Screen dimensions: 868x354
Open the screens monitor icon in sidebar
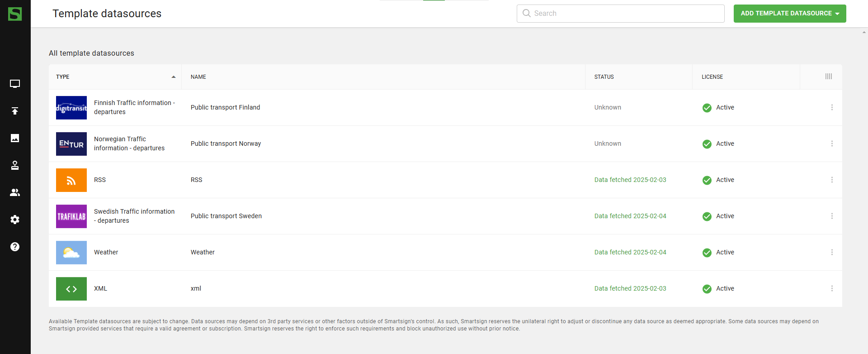tap(15, 84)
